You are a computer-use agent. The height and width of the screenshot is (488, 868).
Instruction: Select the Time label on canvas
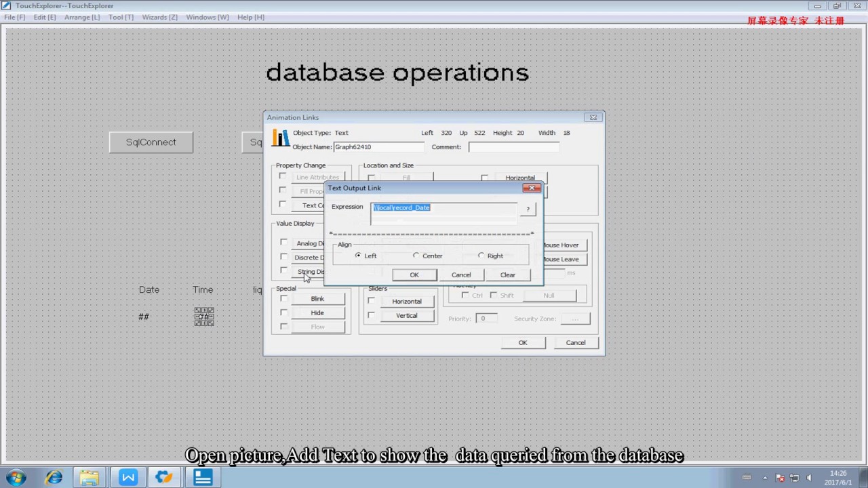pos(203,289)
